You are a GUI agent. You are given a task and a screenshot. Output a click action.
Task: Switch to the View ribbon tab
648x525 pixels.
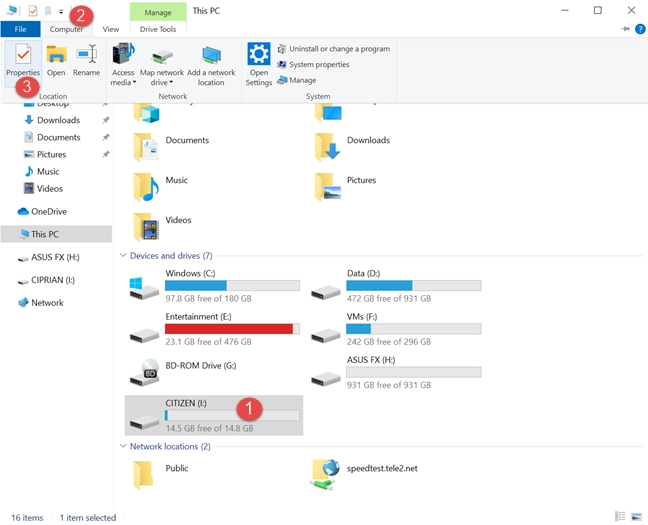(111, 29)
